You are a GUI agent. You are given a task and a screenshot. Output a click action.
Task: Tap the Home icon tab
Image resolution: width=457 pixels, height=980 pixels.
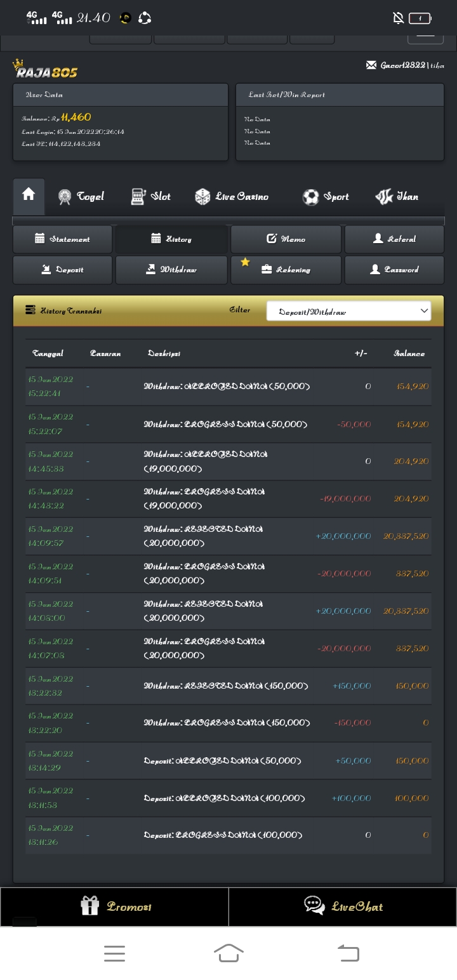29,195
